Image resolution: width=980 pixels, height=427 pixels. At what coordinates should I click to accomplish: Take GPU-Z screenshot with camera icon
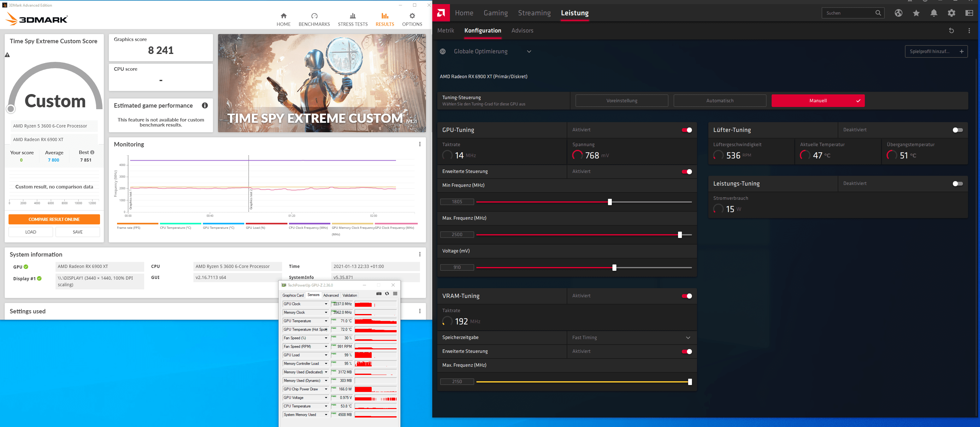379,294
